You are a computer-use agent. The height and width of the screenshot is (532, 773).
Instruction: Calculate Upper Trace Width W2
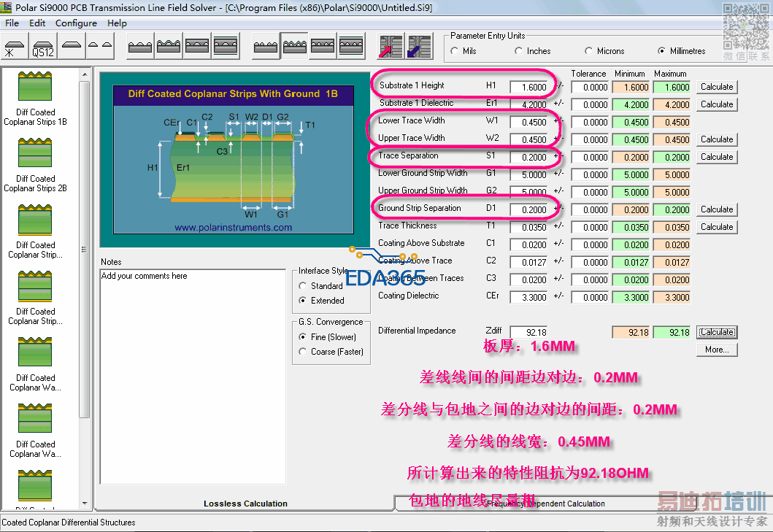pyautogui.click(x=717, y=139)
